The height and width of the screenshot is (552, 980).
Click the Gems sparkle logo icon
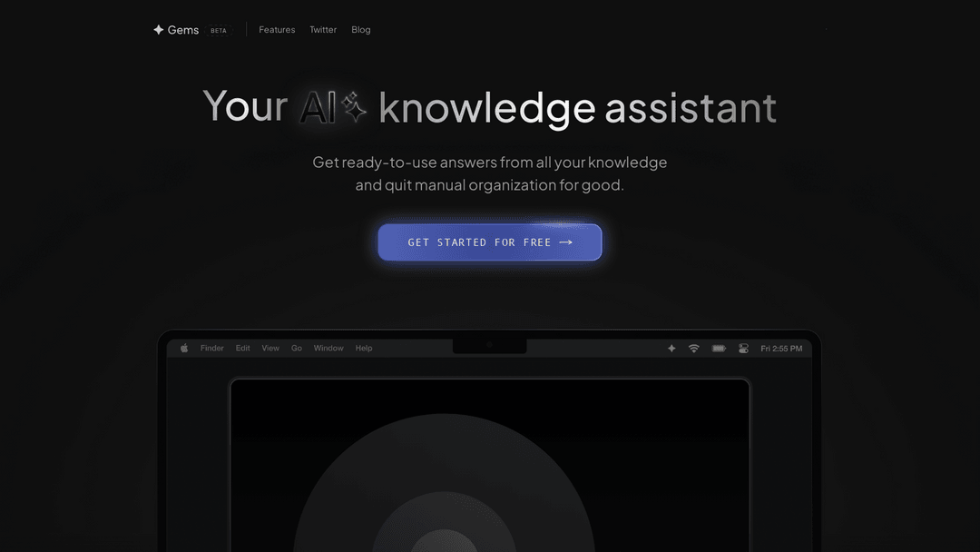tap(159, 30)
